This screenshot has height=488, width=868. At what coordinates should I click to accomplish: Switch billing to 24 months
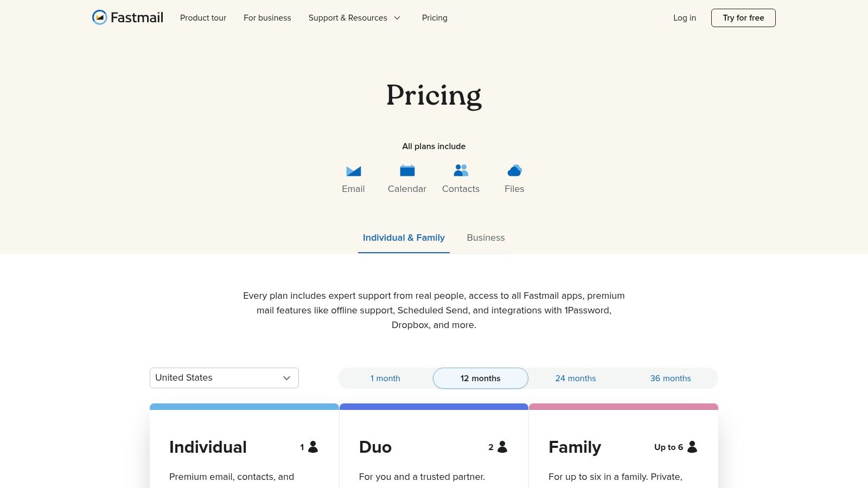coord(576,378)
